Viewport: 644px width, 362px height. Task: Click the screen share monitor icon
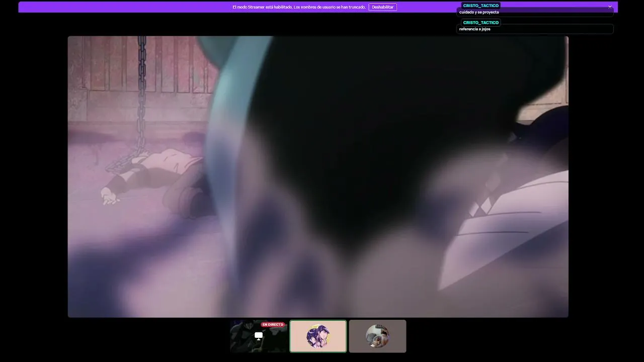(259, 336)
